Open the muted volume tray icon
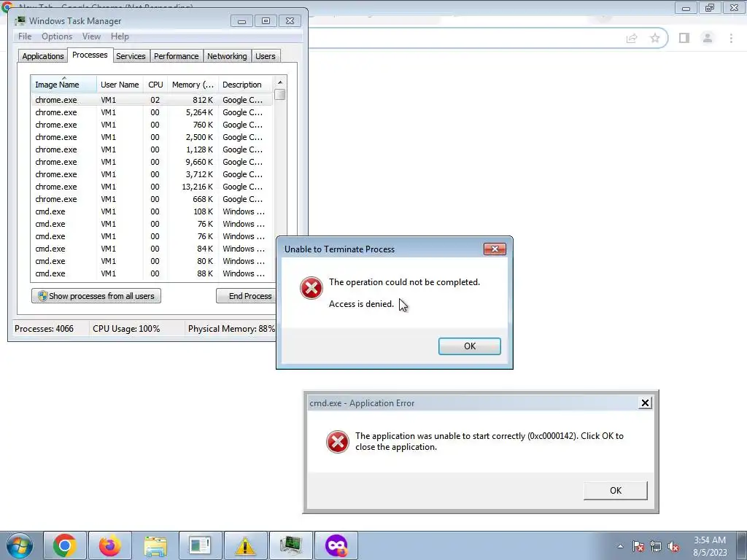 (x=673, y=546)
